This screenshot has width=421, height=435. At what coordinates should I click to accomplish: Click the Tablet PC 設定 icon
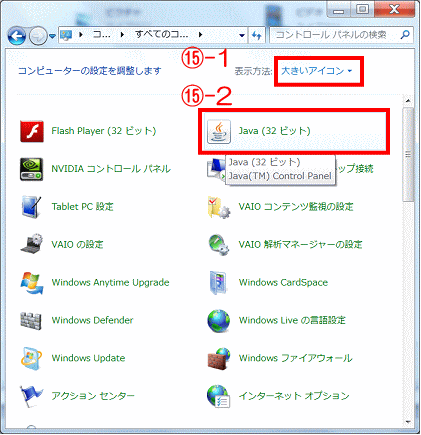(31, 207)
